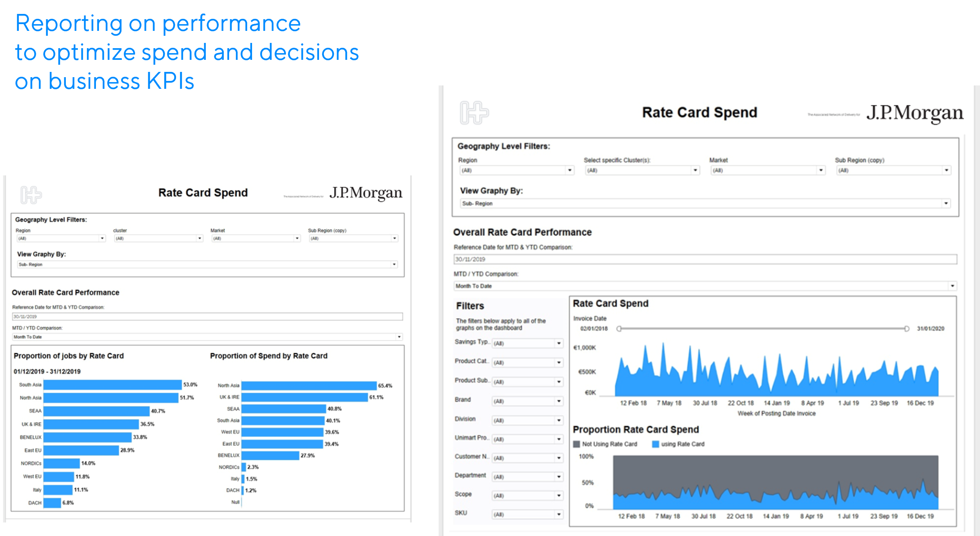Open the Region dropdown in right dashboard
Viewport: 980px width, 536px height.
(x=570, y=171)
